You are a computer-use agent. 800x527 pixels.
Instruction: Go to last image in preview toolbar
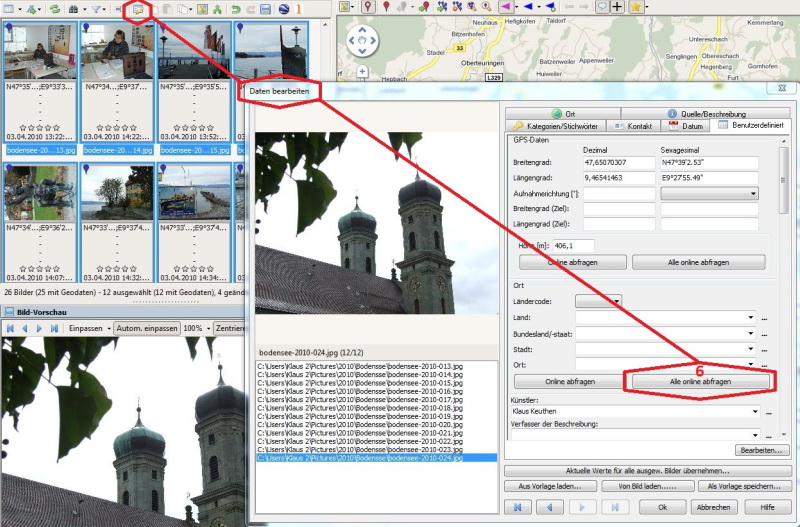tap(54, 329)
